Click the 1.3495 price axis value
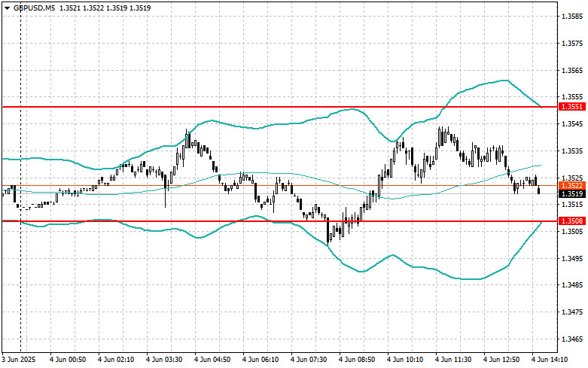 click(572, 259)
